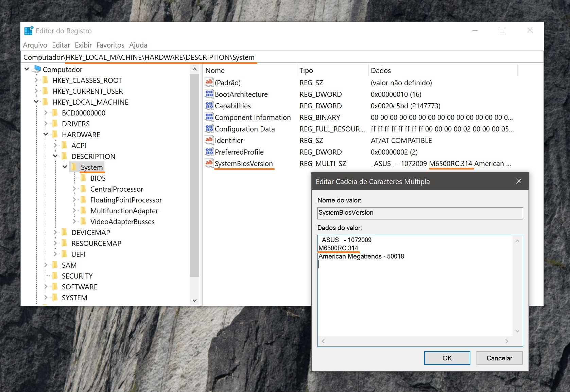Viewport: 570px width, 392px height.
Task: Open the Arquivo menu
Action: coord(35,45)
